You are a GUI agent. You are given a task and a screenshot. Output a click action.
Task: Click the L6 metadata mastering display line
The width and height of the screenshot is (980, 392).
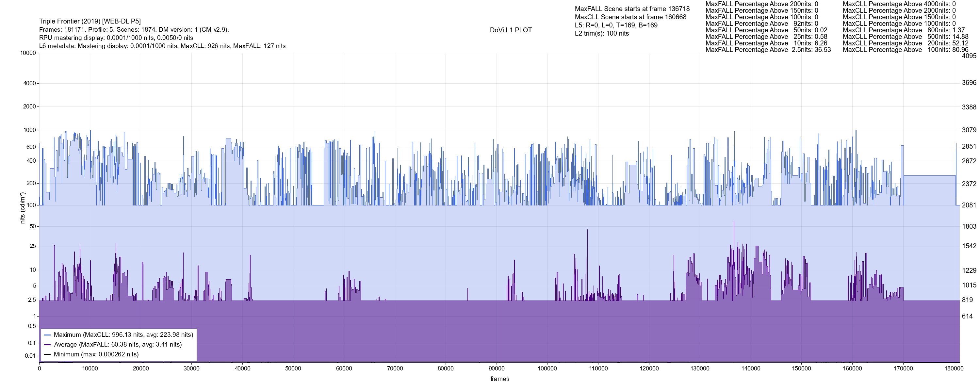[162, 46]
